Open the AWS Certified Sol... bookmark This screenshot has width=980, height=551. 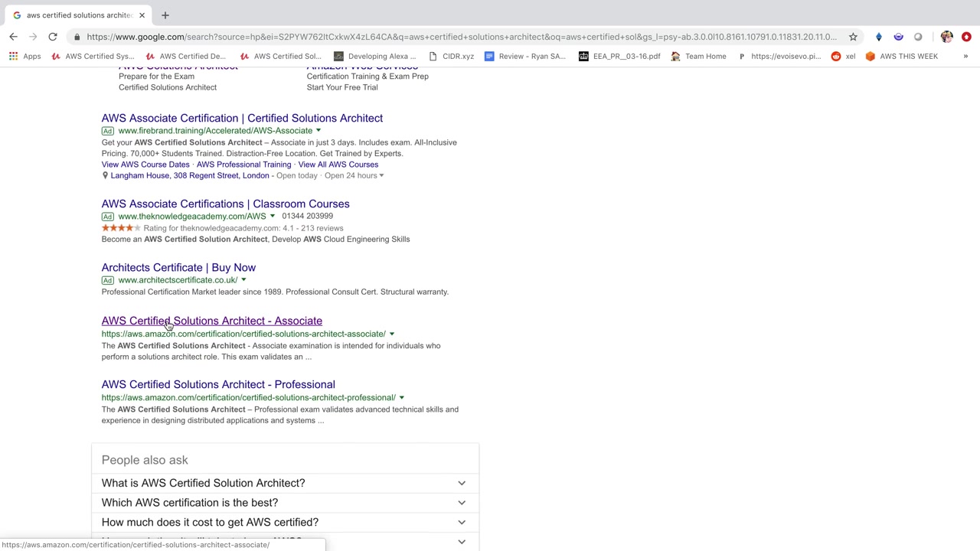point(281,56)
